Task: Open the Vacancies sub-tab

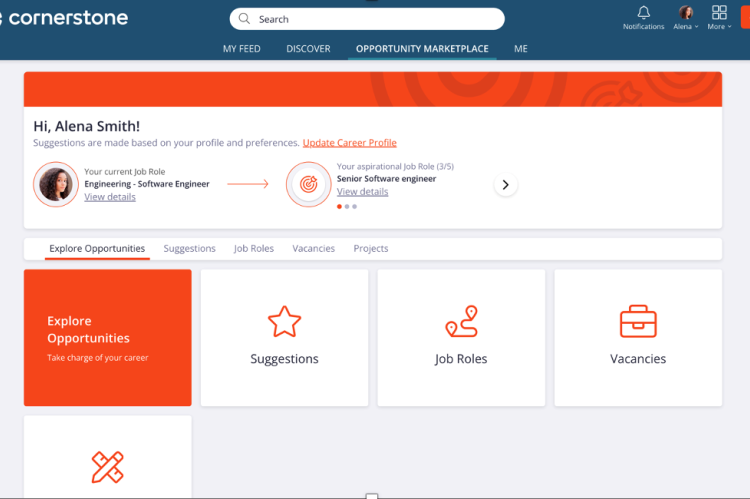Action: 314,249
